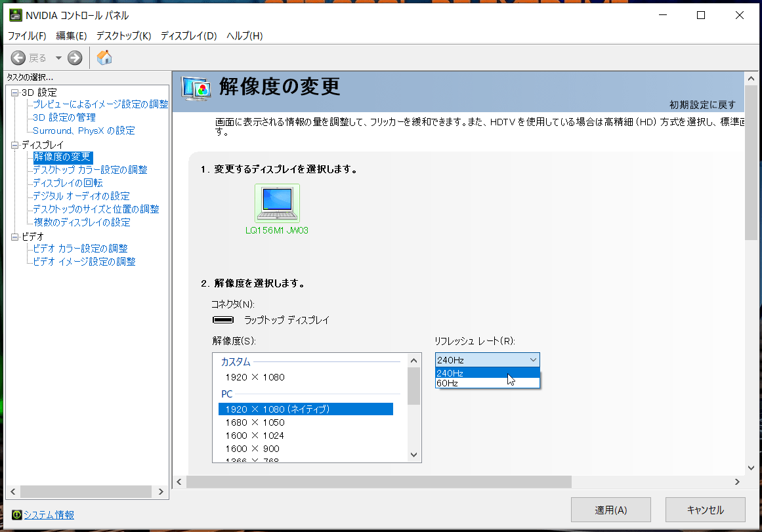The width and height of the screenshot is (762, 532).
Task: Click the Back arrow icon in toolbar
Action: click(x=18, y=58)
